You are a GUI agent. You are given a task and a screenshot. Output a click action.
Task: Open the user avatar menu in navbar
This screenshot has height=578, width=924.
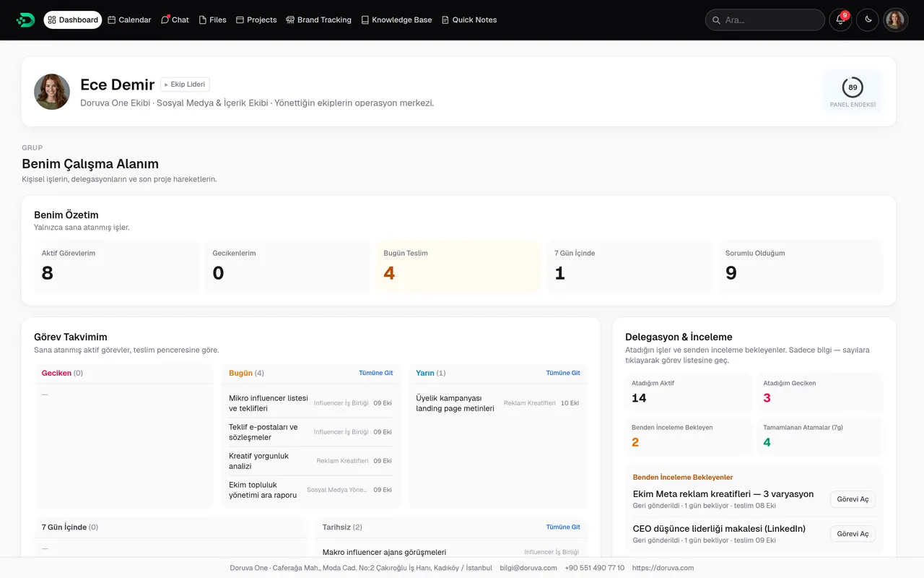tap(895, 20)
